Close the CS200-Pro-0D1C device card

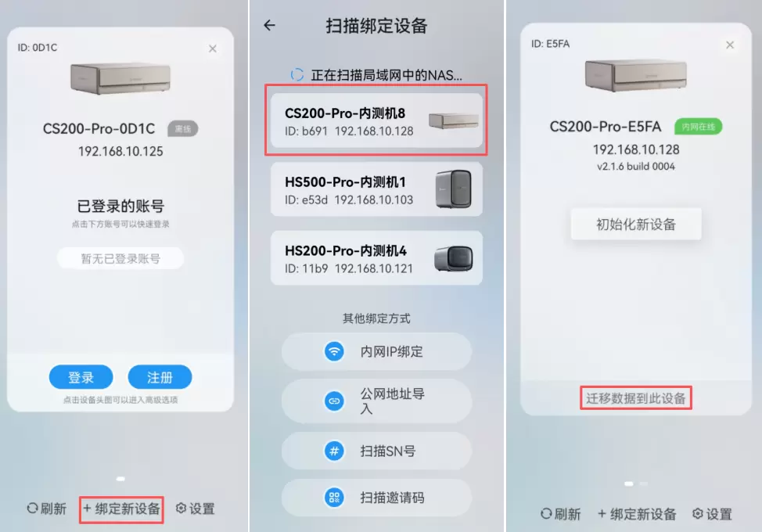pyautogui.click(x=212, y=49)
